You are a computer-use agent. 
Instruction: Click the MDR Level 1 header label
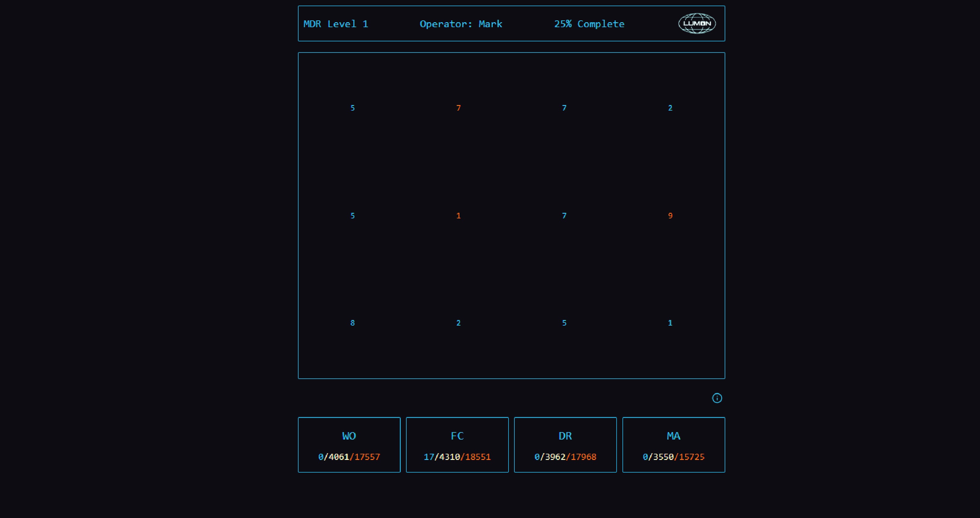pyautogui.click(x=336, y=23)
